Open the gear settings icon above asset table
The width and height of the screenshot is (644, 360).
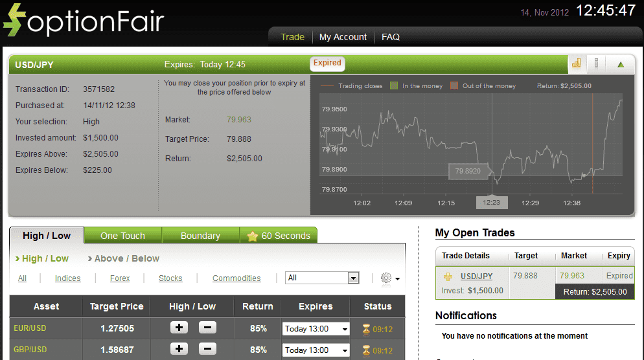(386, 278)
